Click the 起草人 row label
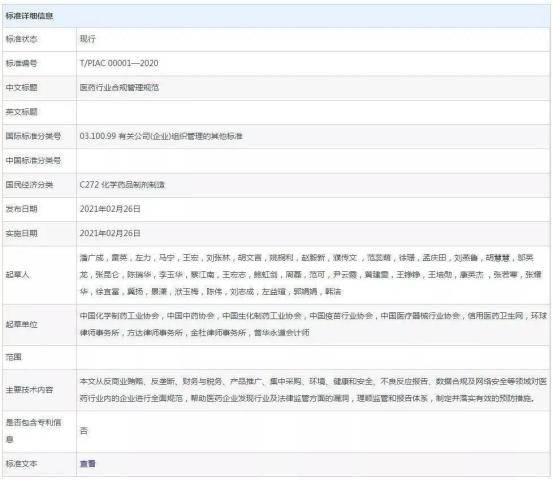Viewport: 553px width, 480px height. tap(17, 275)
